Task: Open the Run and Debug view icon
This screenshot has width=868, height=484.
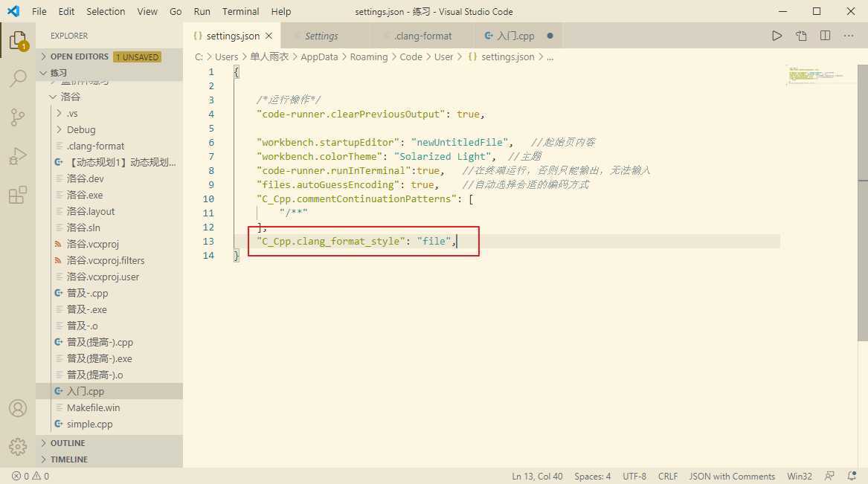Action: point(18,156)
